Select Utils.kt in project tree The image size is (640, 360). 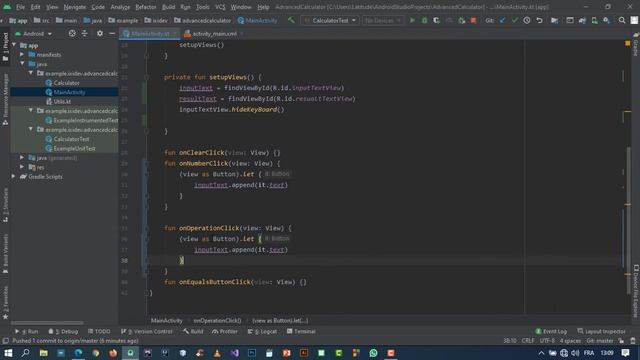coord(62,102)
